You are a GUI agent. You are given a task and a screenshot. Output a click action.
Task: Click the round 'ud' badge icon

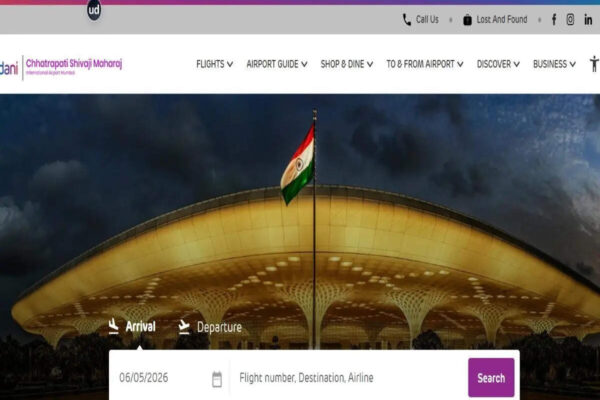tap(94, 10)
